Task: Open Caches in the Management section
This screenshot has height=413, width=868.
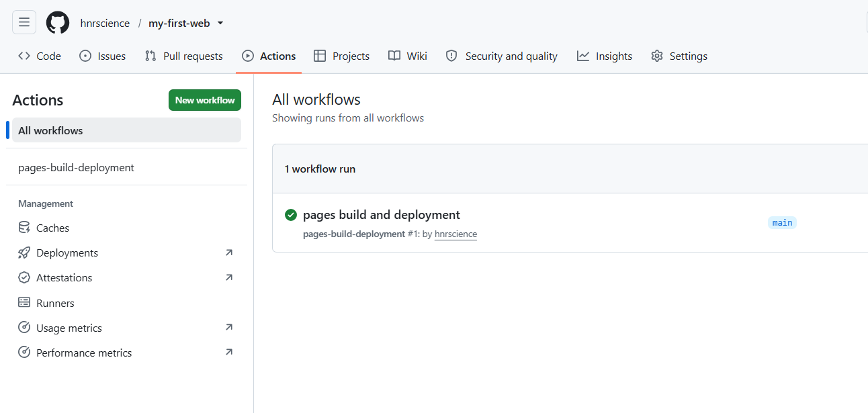Action: pos(126,228)
